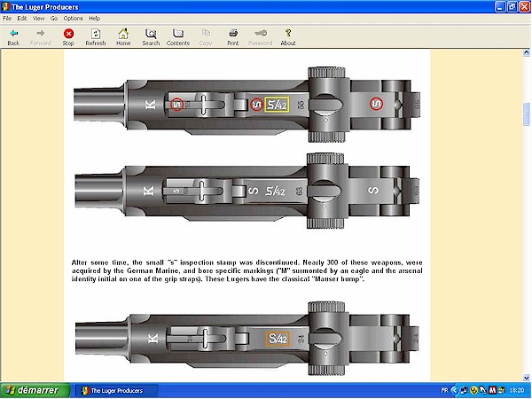Click the scrollbar down arrow
This screenshot has height=399, width=532.
(x=526, y=378)
